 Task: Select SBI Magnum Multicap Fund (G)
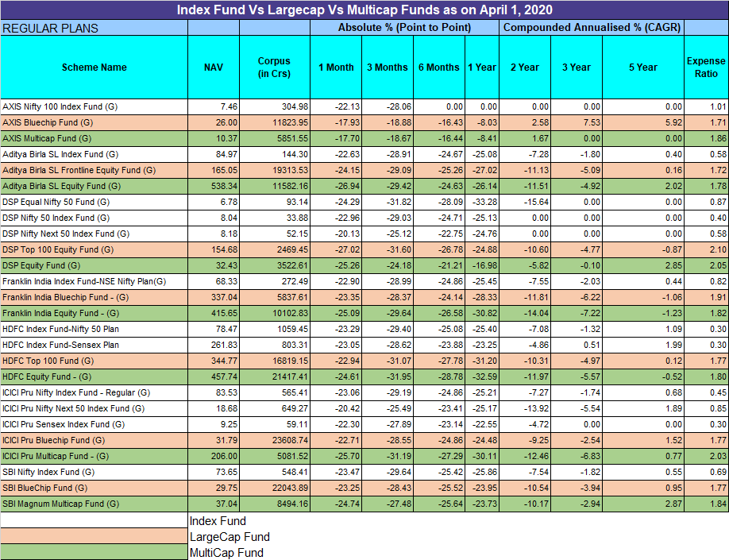coord(61,504)
